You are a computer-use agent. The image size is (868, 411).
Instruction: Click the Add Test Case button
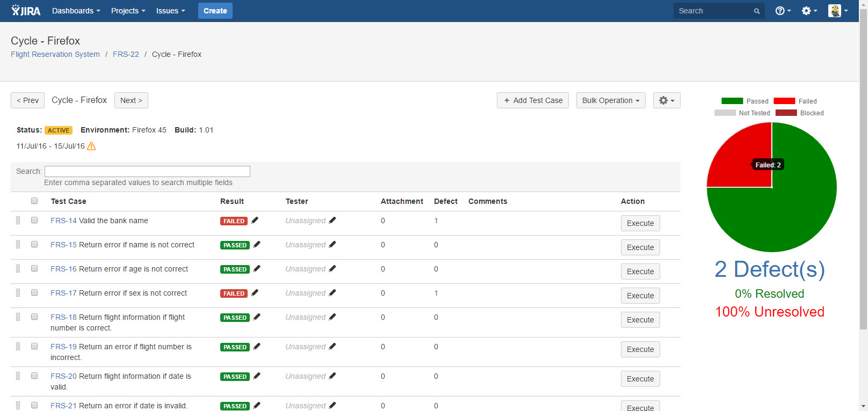coord(532,100)
